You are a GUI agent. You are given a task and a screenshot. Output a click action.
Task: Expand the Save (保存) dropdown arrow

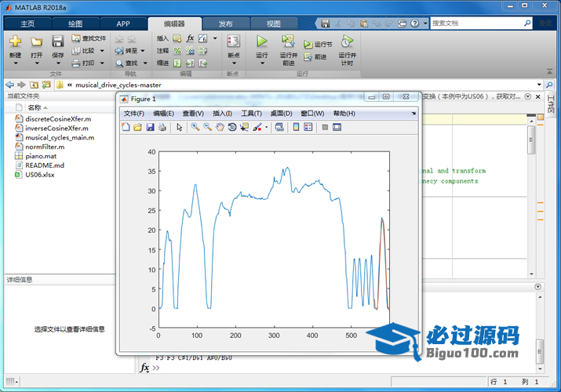(58, 64)
